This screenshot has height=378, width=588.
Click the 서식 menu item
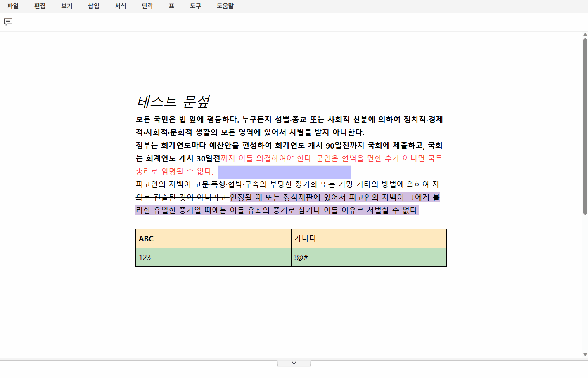click(x=121, y=6)
